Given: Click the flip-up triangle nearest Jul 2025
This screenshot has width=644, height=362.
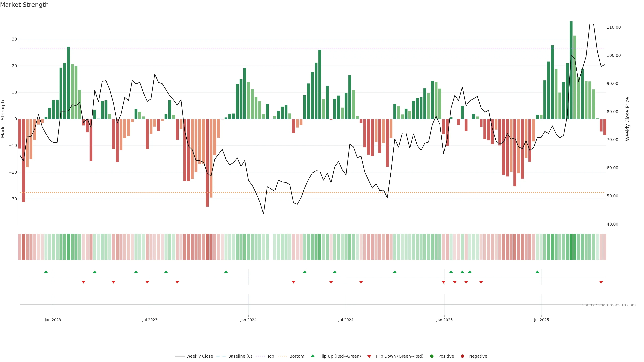Looking at the screenshot, I should pos(537,272).
